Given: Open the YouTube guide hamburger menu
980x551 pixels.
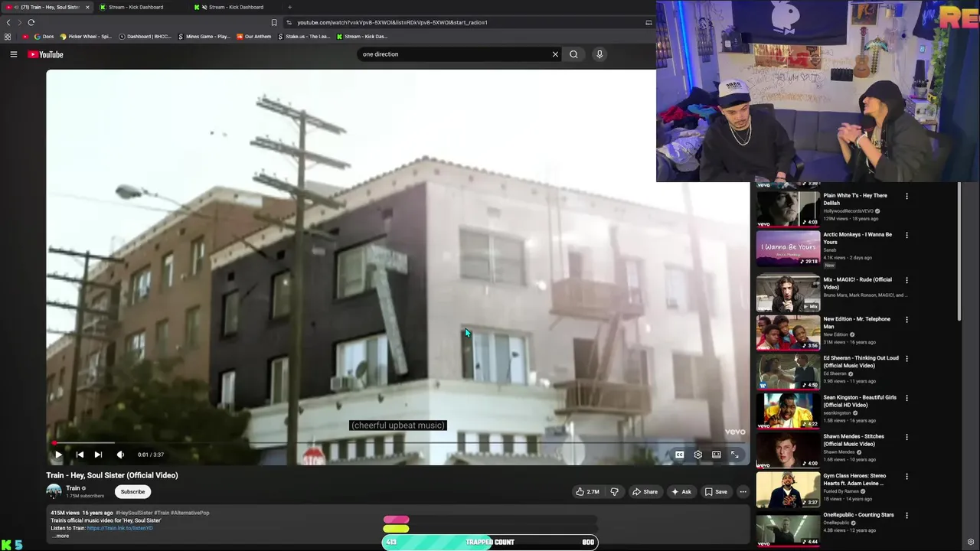Looking at the screenshot, I should pos(13,54).
